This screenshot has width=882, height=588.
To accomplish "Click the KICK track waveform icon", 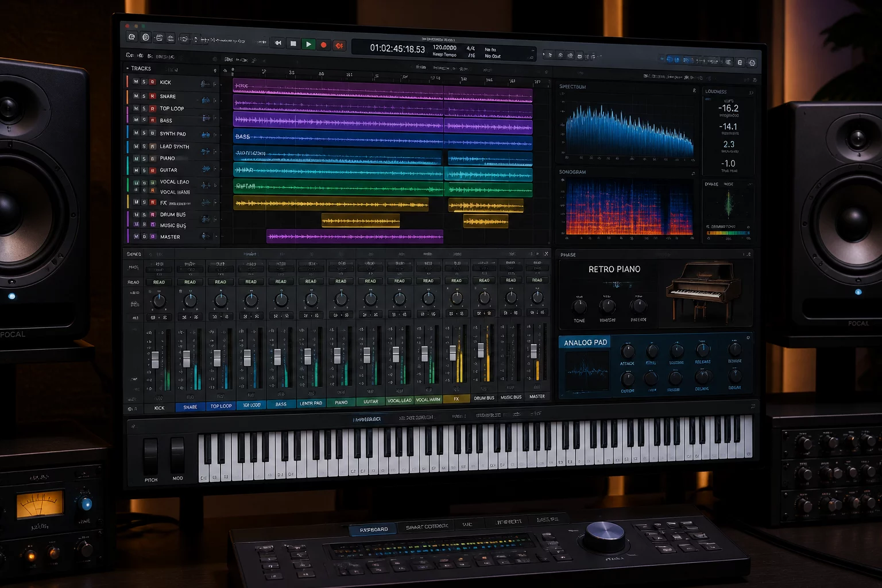I will coord(205,84).
